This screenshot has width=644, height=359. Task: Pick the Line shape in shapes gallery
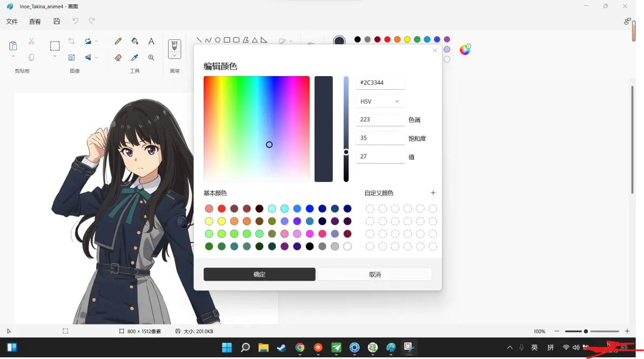pos(199,40)
